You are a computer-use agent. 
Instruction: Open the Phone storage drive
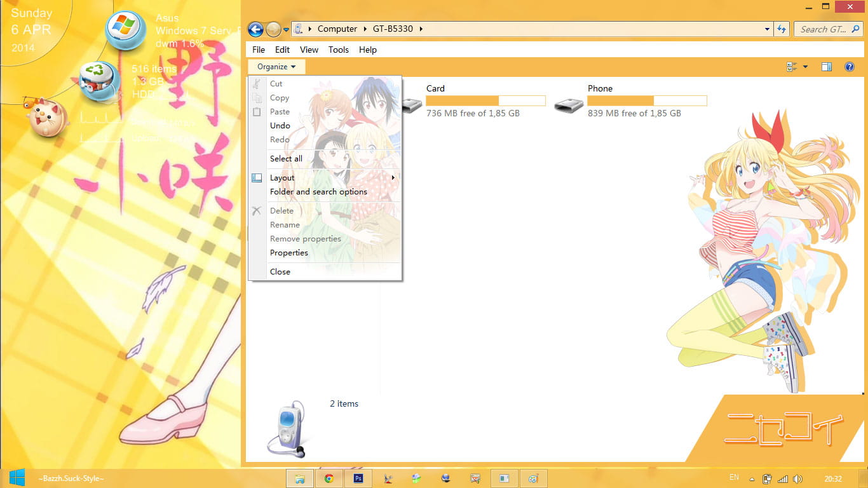(600, 89)
